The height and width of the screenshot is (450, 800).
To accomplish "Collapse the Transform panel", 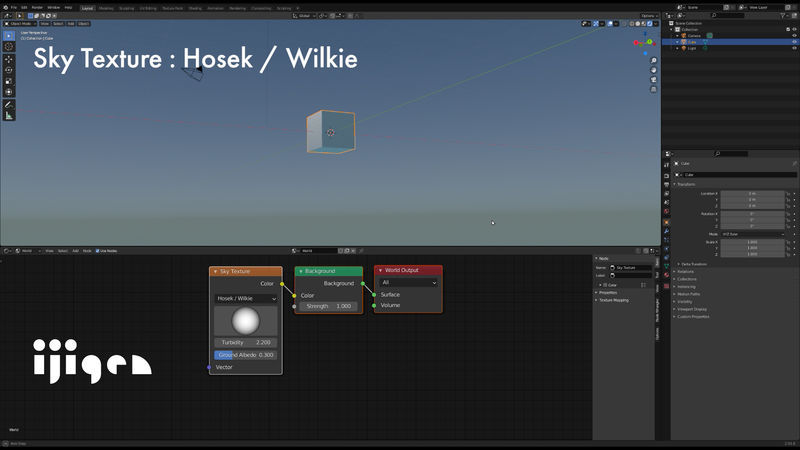I will coord(686,184).
